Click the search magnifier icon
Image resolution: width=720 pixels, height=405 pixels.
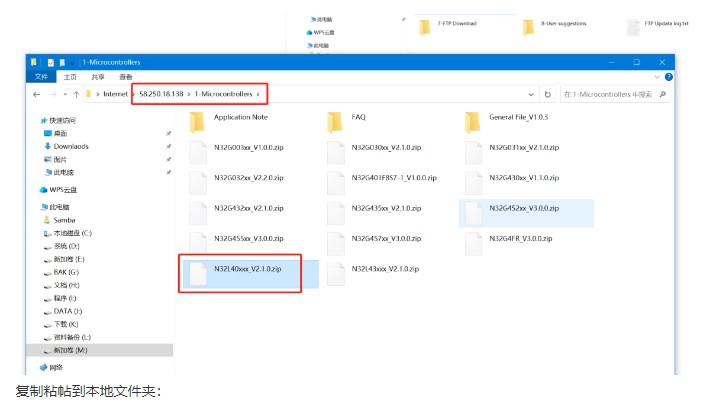click(x=663, y=94)
